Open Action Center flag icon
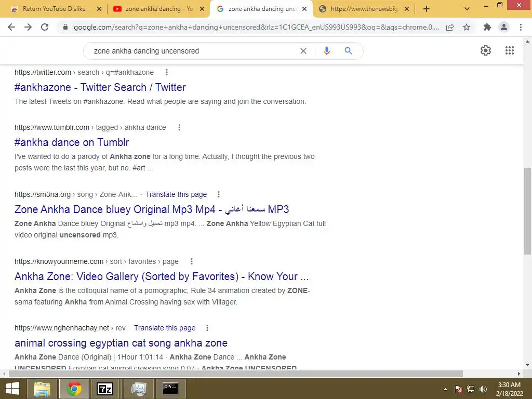The height and width of the screenshot is (399, 532). click(458, 389)
